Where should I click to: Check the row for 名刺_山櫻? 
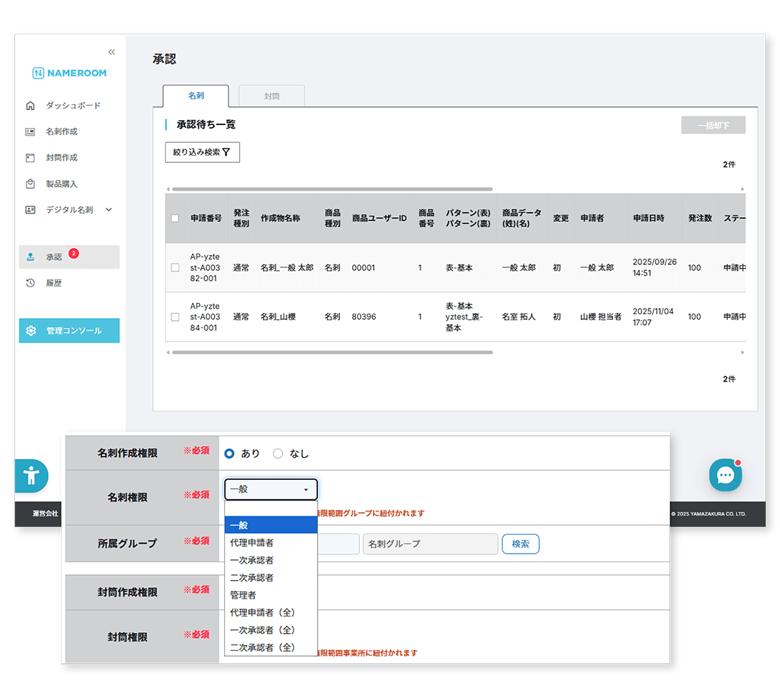[175, 317]
